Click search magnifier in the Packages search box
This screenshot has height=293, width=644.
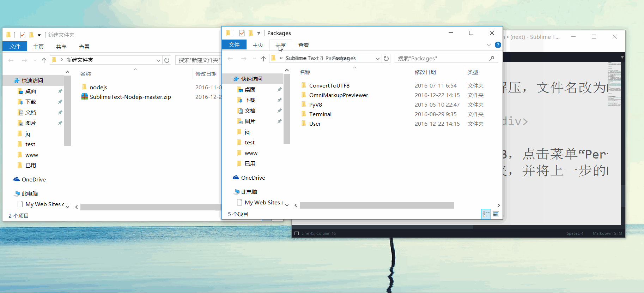pos(492,58)
